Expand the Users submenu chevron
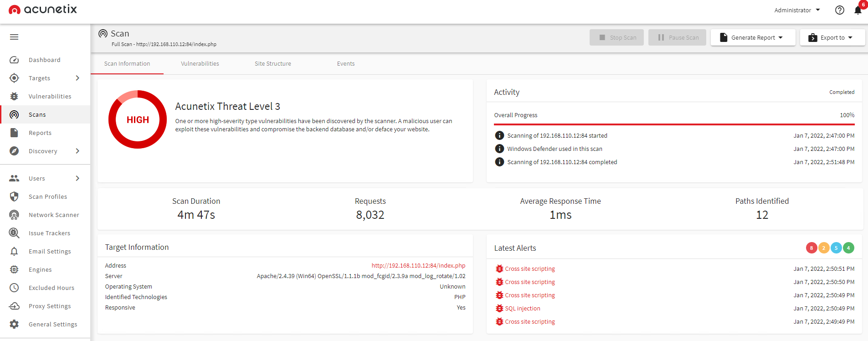 pyautogui.click(x=77, y=178)
